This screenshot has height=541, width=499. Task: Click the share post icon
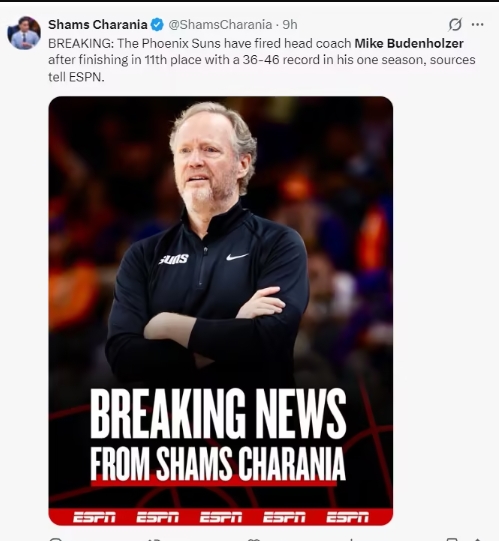point(478,539)
